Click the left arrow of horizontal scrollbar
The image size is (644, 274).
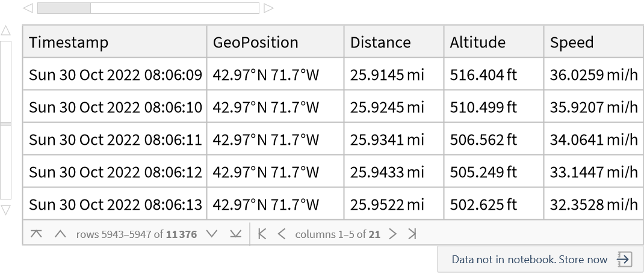coord(28,8)
